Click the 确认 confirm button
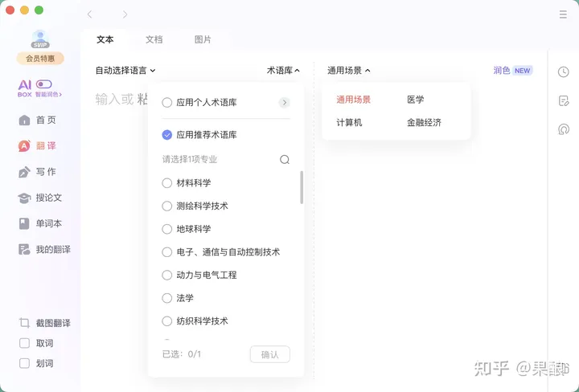The width and height of the screenshot is (579, 392). pos(270,354)
